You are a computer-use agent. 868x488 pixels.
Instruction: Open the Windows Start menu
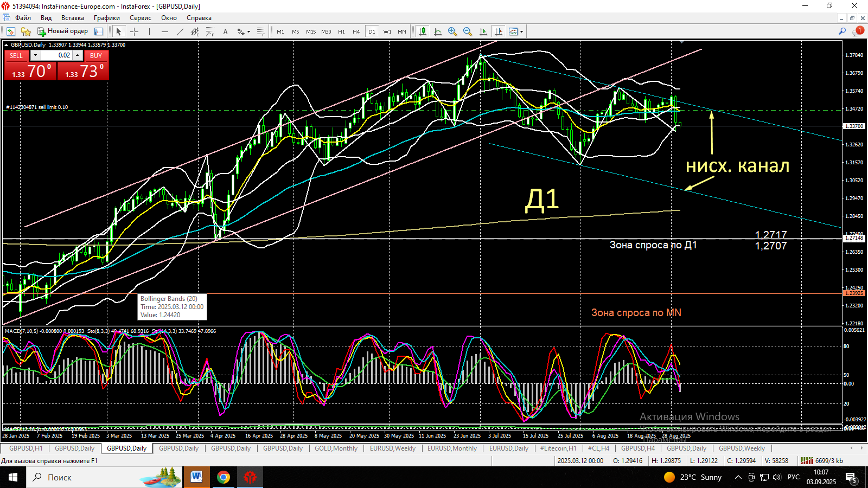[x=13, y=477]
